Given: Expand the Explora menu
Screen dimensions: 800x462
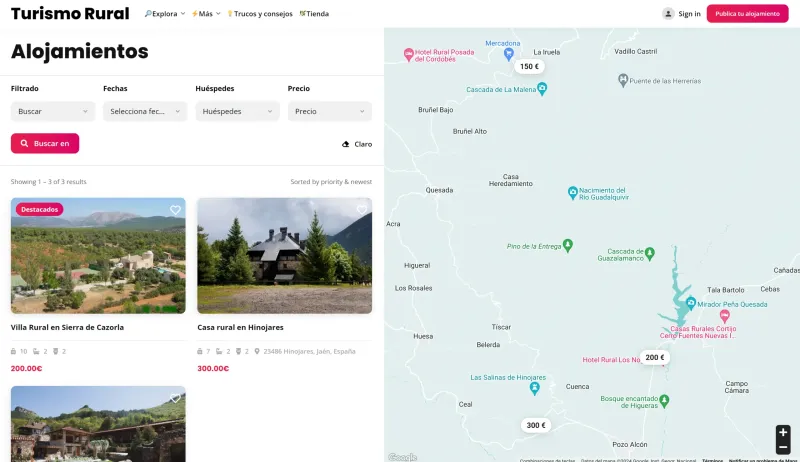Looking at the screenshot, I should [x=164, y=14].
